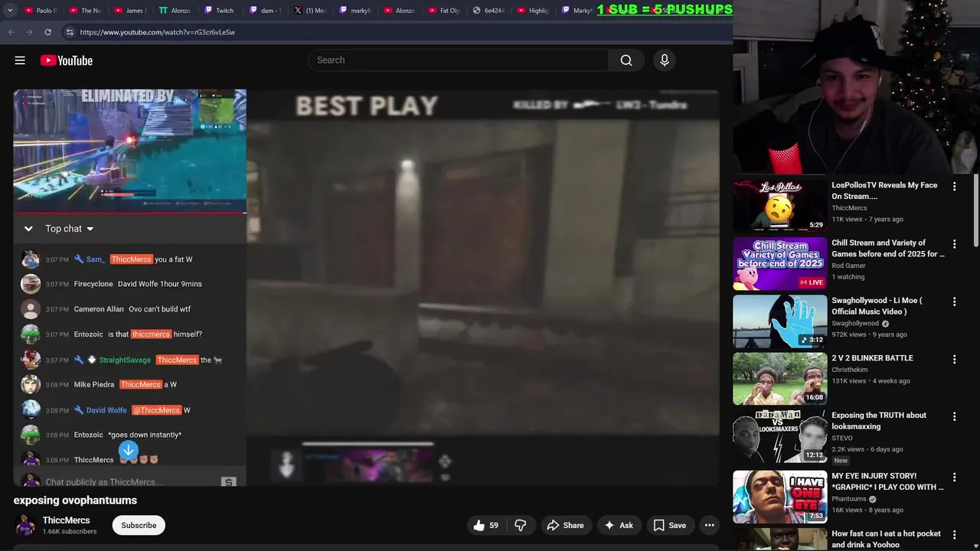Open more actions three-dot menu
Image resolution: width=980 pixels, height=551 pixels.
pyautogui.click(x=710, y=525)
